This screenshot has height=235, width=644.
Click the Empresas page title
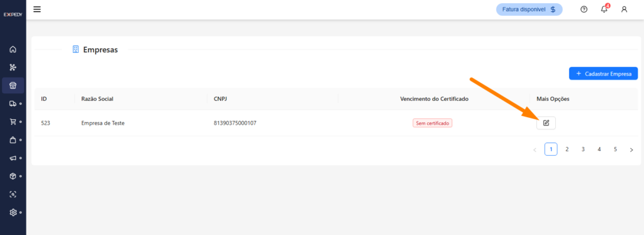100,50
